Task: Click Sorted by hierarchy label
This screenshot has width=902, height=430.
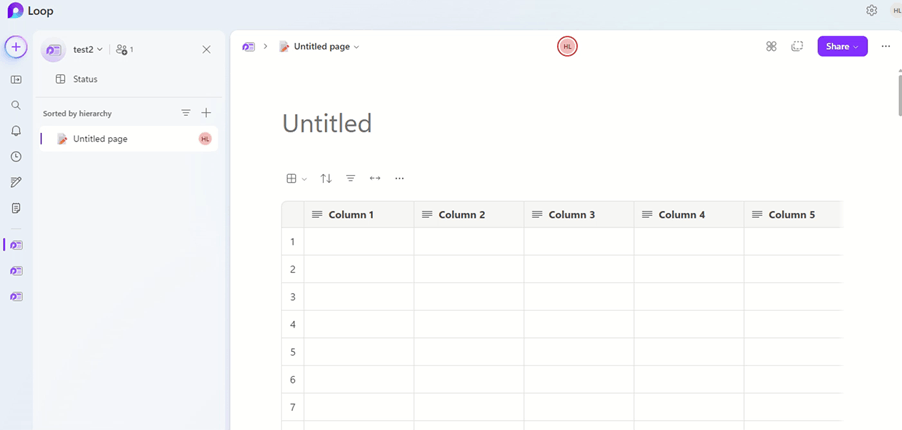Action: point(77,113)
